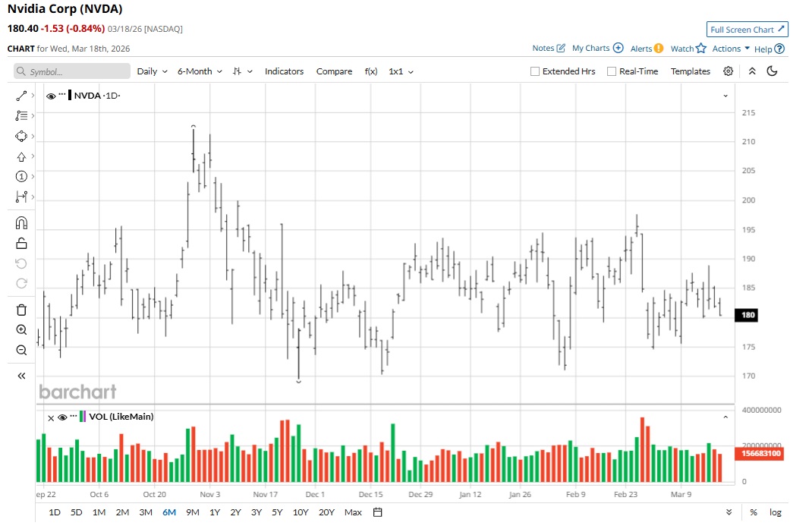Toggle VOL indicator visibility eye
The width and height of the screenshot is (812, 529).
click(62, 417)
